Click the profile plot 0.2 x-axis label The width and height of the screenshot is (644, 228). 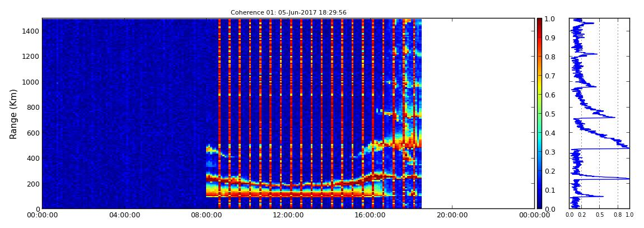point(582,215)
